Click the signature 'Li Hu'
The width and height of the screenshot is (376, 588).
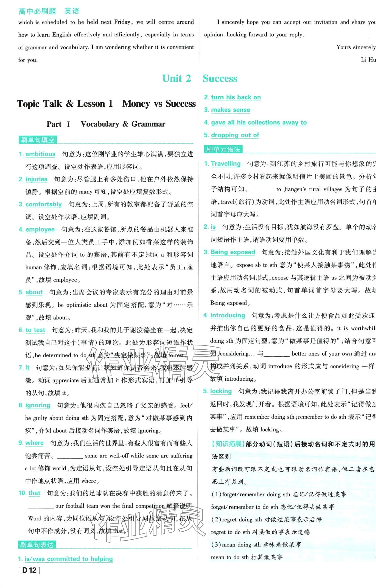coord(369,60)
